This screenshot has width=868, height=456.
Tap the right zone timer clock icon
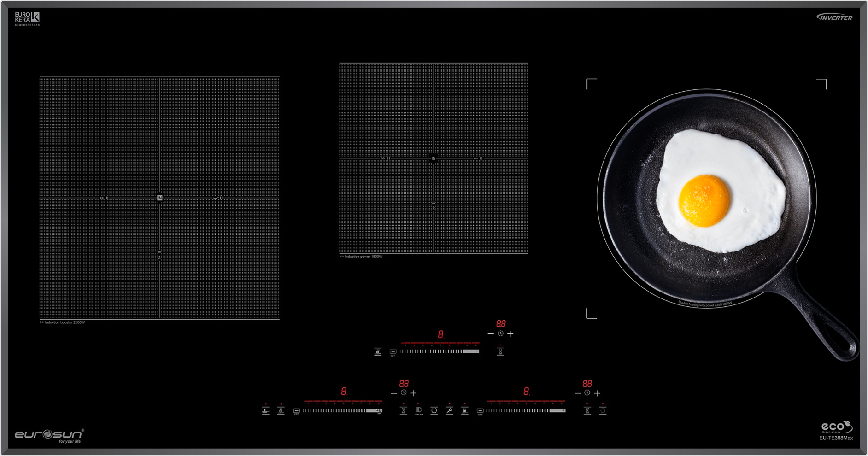(587, 393)
